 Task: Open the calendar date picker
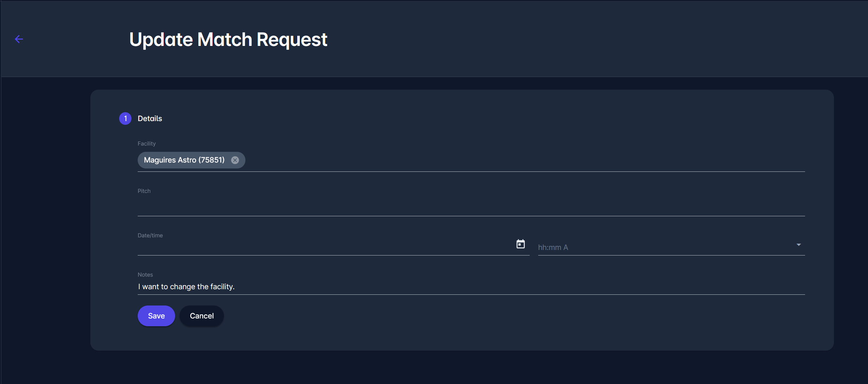pyautogui.click(x=520, y=244)
